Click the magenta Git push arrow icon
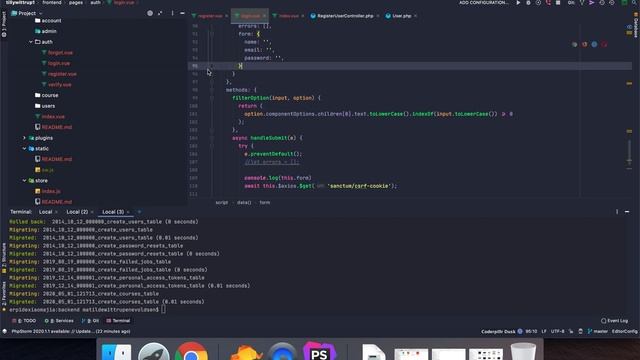Viewport: 640px width, 360px height. (x=591, y=2)
